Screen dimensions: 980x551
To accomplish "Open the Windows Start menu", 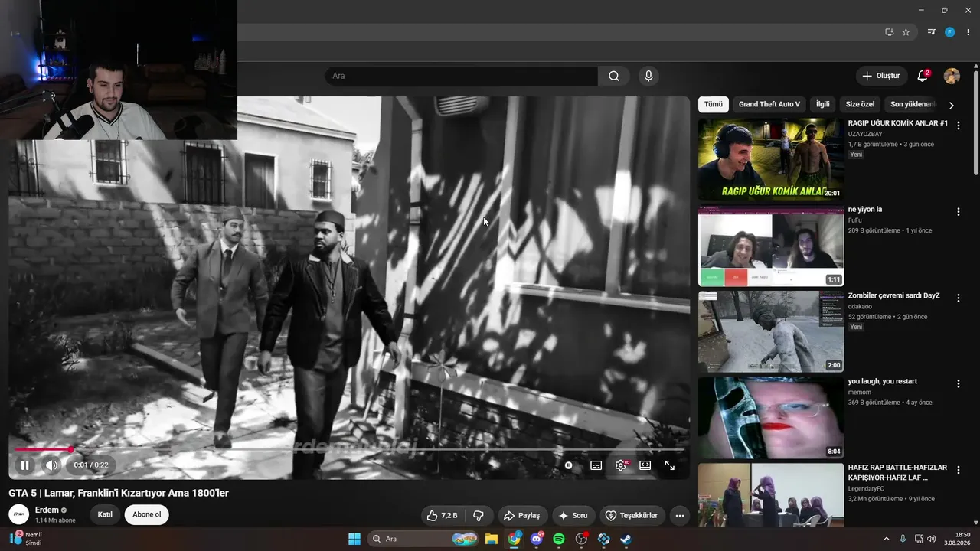I will tap(354, 539).
